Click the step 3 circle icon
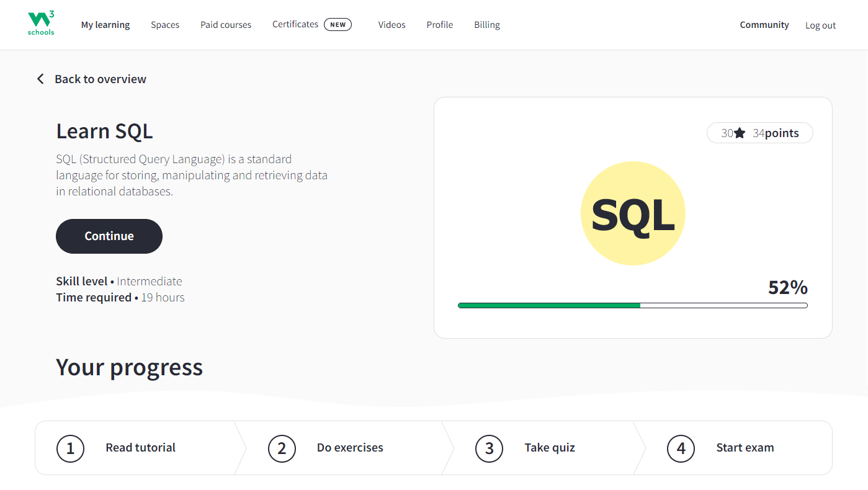This screenshot has height=490, width=868. pyautogui.click(x=489, y=448)
